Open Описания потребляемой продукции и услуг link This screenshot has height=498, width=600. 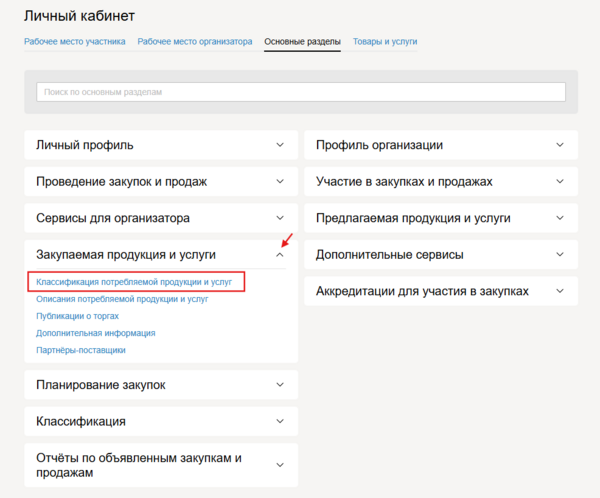click(x=122, y=299)
